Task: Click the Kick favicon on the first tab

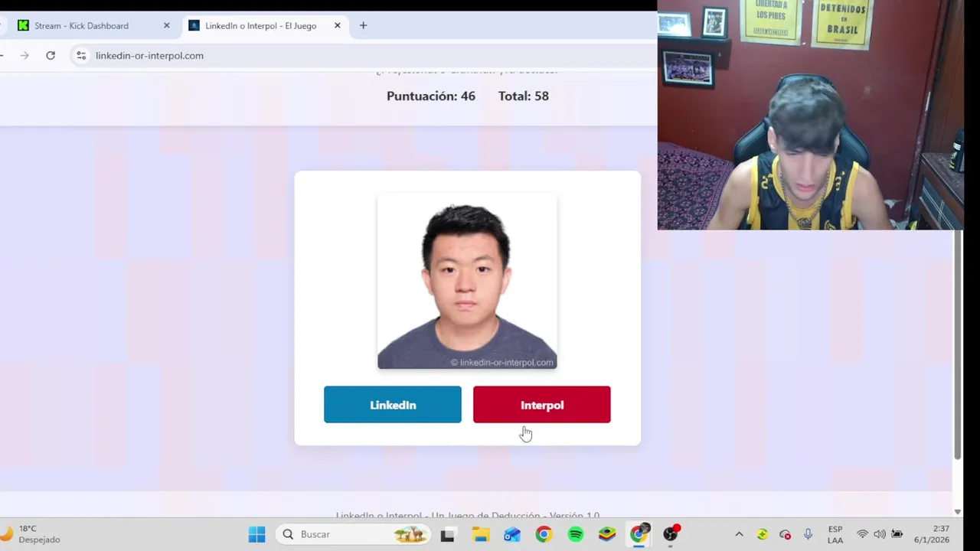Action: (23, 25)
